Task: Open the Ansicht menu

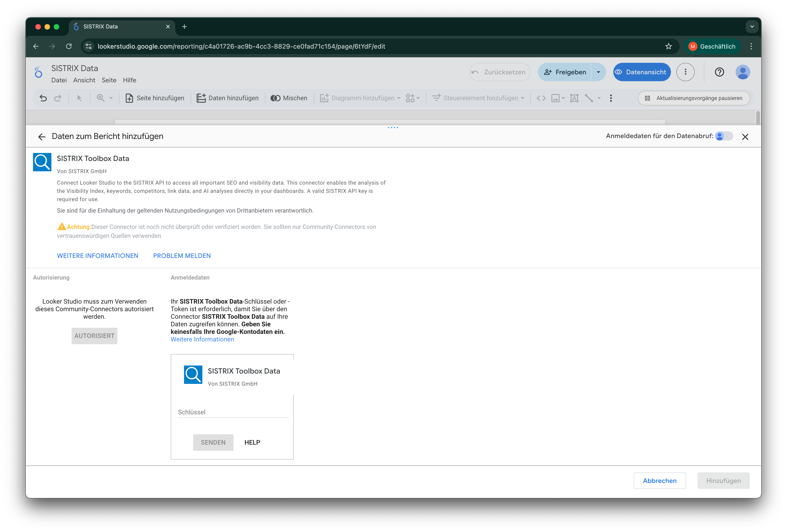Action: 84,80
